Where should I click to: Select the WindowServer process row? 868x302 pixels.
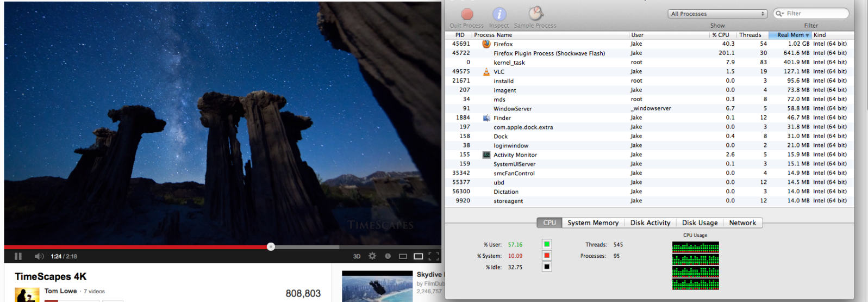click(x=649, y=109)
